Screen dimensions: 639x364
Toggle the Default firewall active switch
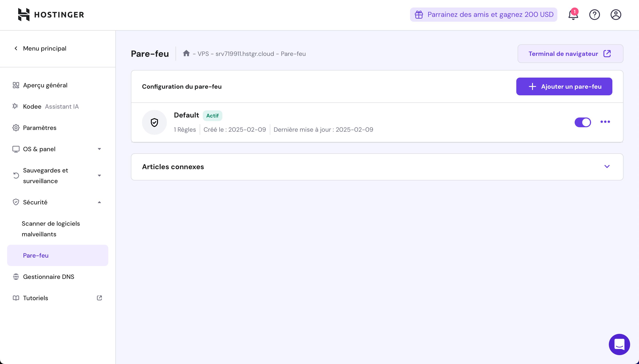583,122
